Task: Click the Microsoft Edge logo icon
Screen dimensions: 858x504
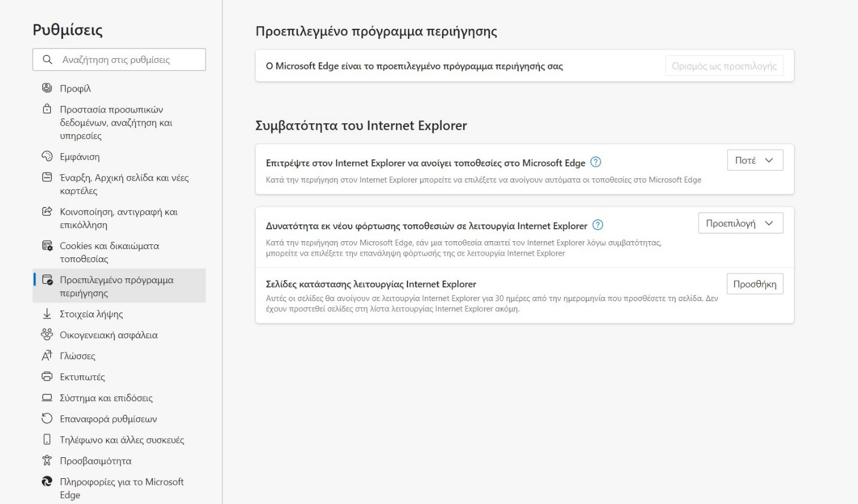Action: (x=47, y=481)
